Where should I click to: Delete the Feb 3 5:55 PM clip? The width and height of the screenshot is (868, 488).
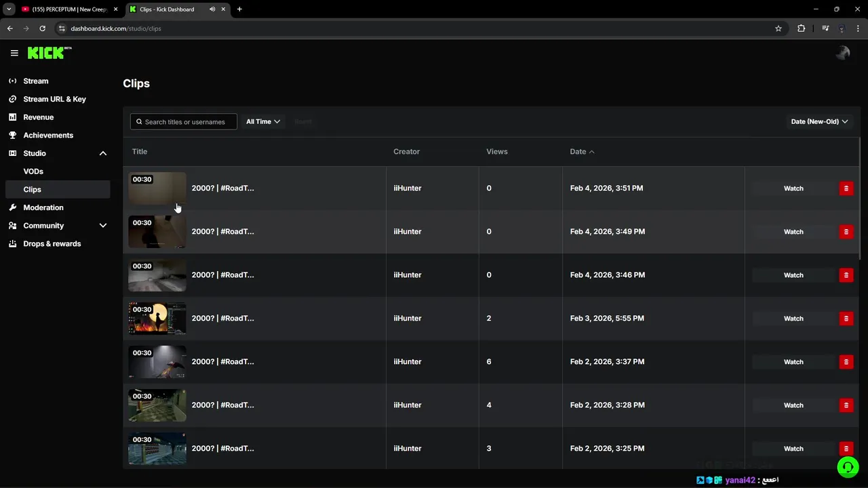846,319
